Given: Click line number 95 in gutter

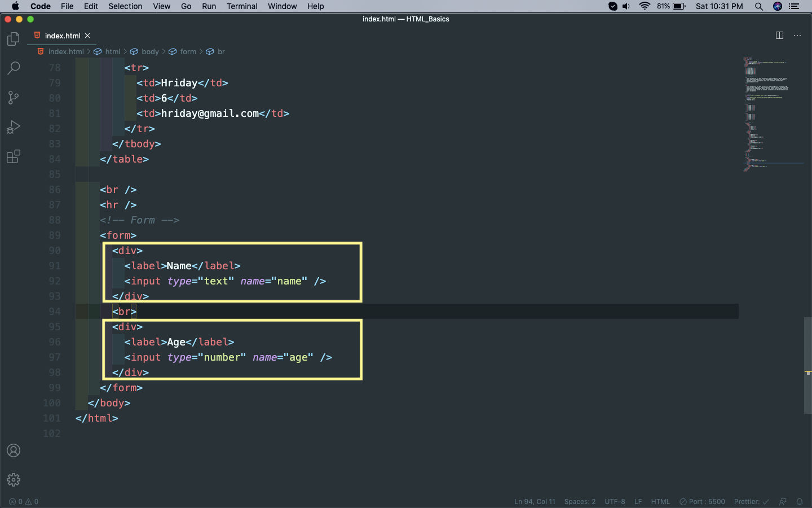Looking at the screenshot, I should (x=55, y=327).
